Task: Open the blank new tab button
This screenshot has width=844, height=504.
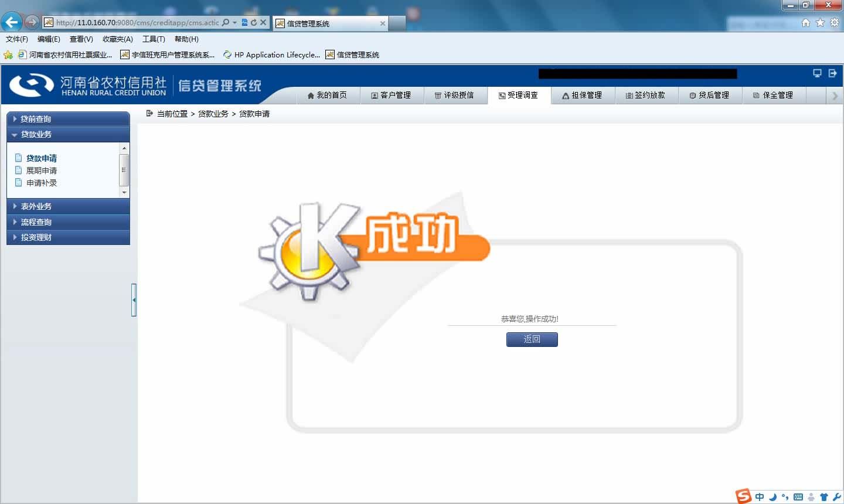Action: (x=397, y=23)
